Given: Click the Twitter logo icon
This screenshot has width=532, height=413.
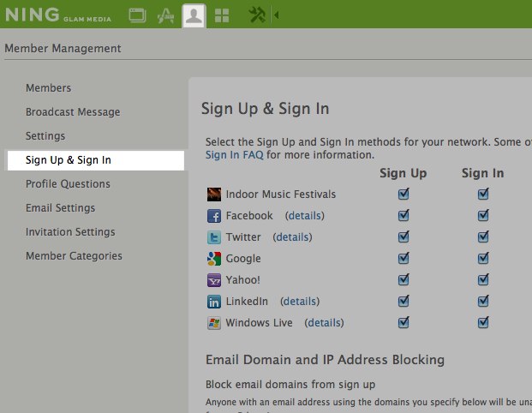Looking at the screenshot, I should pyautogui.click(x=214, y=237).
